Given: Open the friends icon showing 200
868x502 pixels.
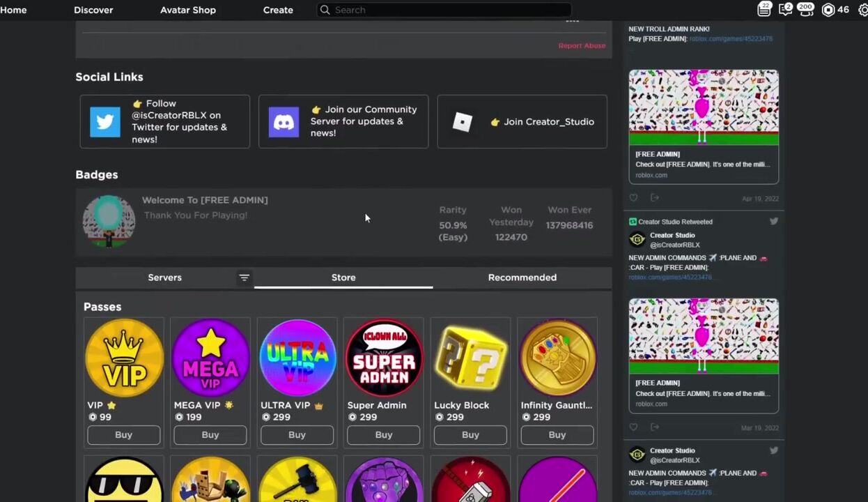Looking at the screenshot, I should 805,9.
